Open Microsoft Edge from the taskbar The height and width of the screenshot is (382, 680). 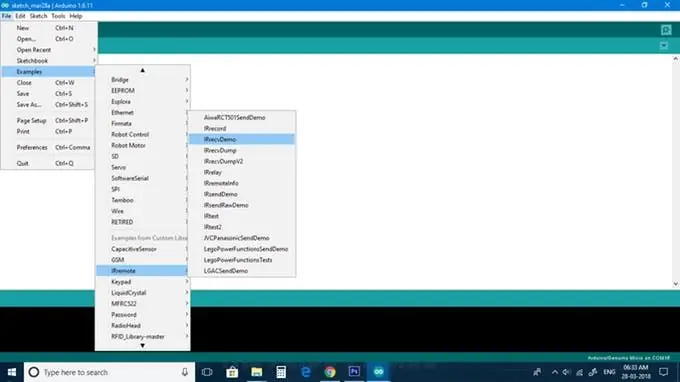click(306, 372)
